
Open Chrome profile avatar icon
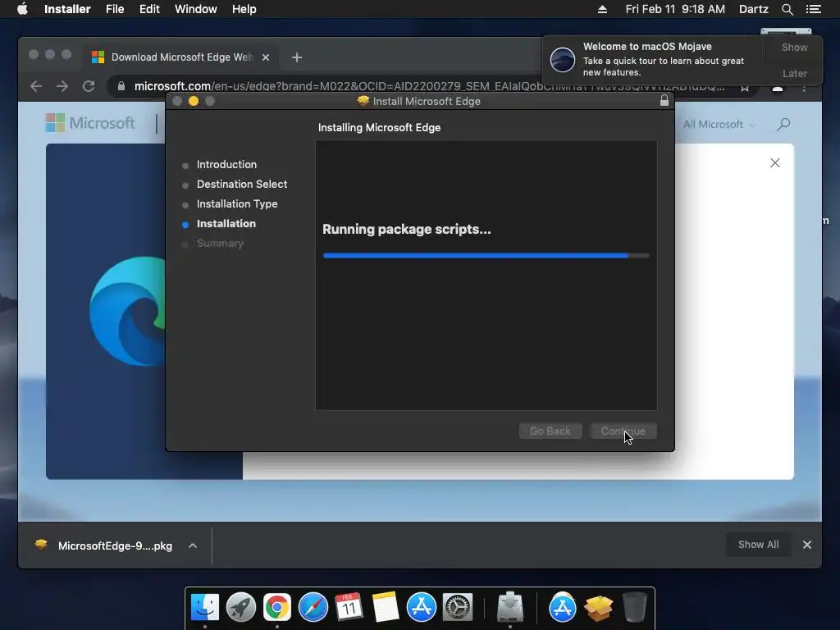778,89
